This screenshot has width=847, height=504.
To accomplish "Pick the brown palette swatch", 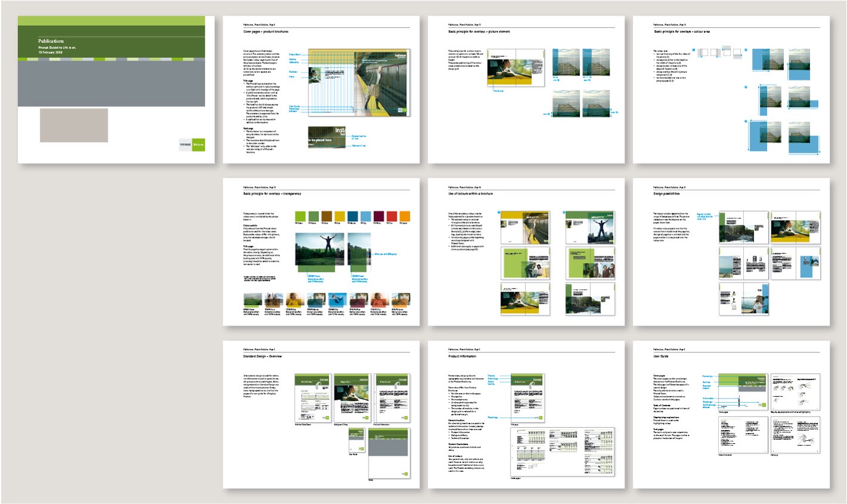I will coord(327,216).
